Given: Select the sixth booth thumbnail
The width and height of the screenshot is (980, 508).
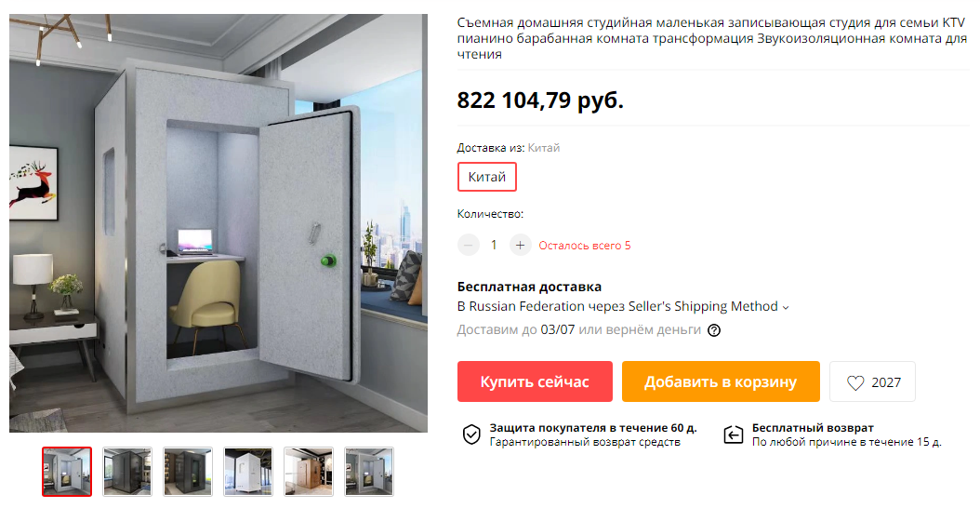Looking at the screenshot, I should 369,472.
